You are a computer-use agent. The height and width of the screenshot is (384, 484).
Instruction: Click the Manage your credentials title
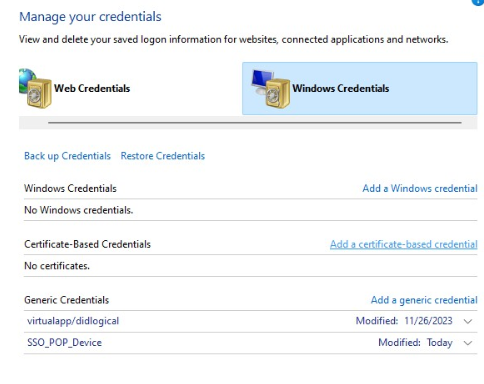pyautogui.click(x=90, y=17)
